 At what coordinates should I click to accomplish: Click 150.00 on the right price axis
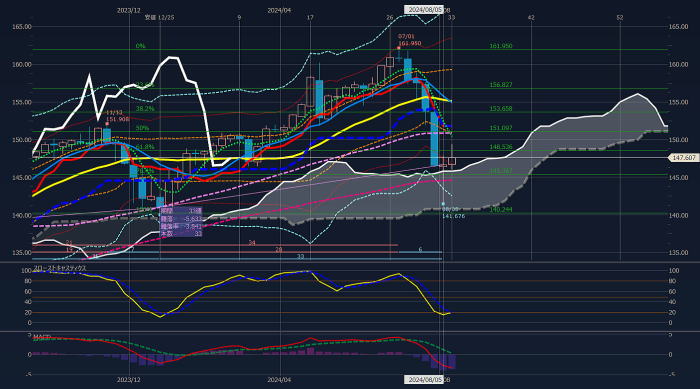[678, 140]
